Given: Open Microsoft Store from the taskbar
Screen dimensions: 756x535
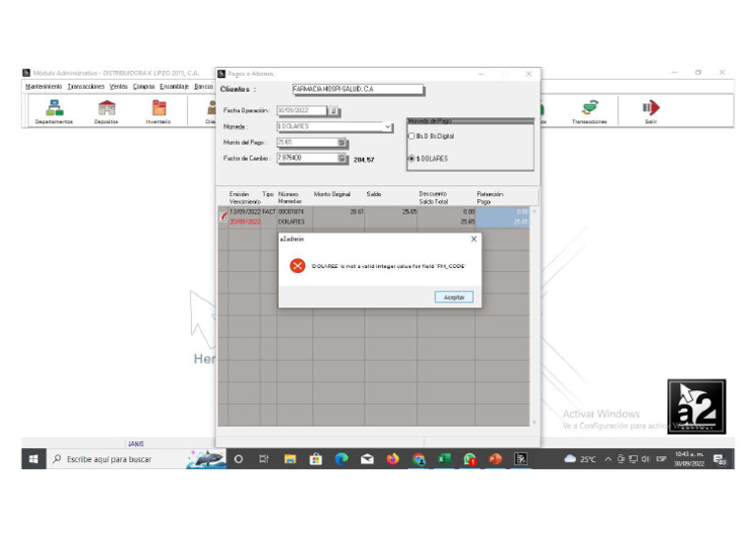Looking at the screenshot, I should 316,459.
